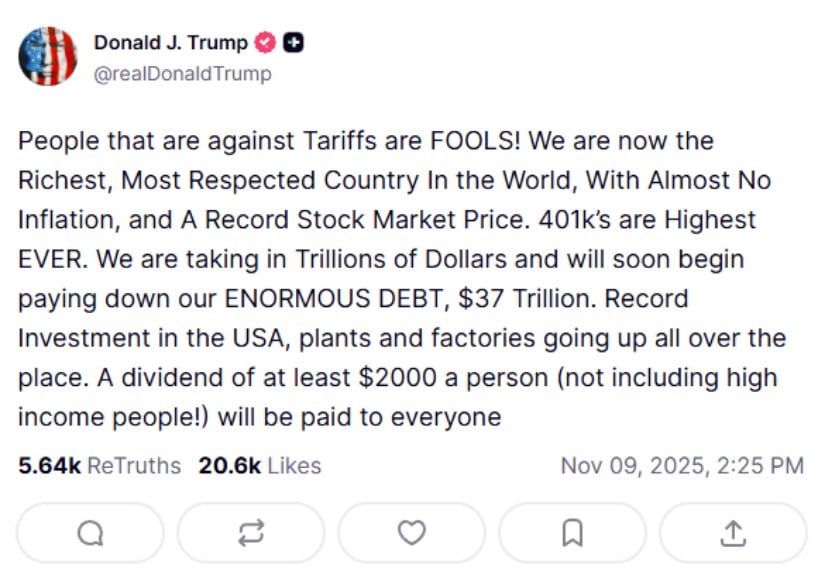
Task: Open sharing options via upload arrow icon
Action: [732, 532]
